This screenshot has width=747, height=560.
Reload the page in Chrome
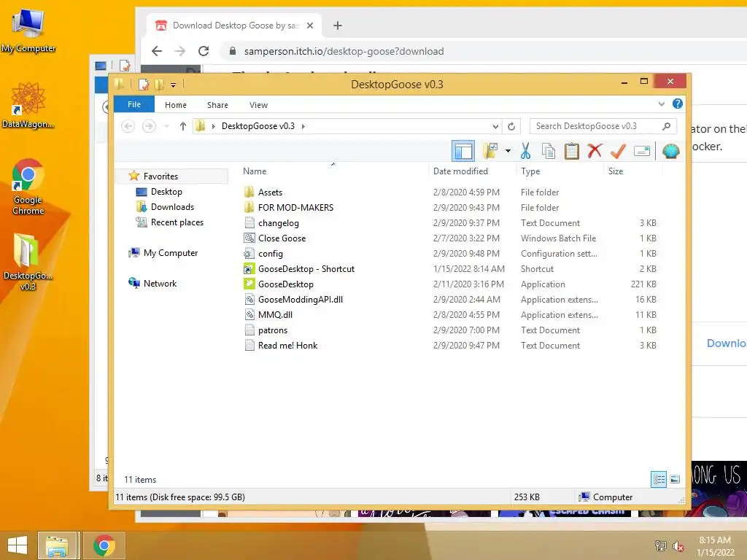tap(204, 51)
